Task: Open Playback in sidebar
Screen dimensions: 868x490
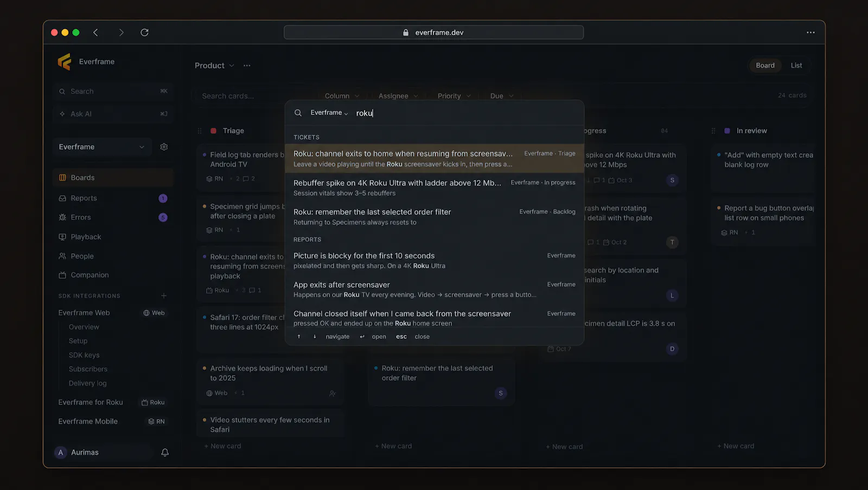Action: point(113,237)
